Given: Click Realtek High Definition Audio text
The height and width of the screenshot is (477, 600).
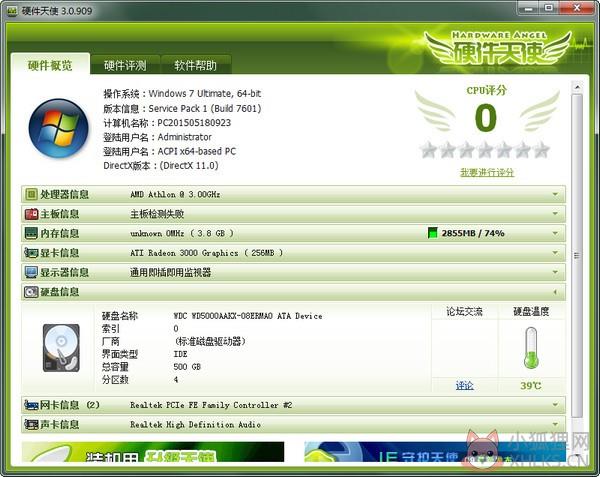Looking at the screenshot, I should tap(195, 424).
